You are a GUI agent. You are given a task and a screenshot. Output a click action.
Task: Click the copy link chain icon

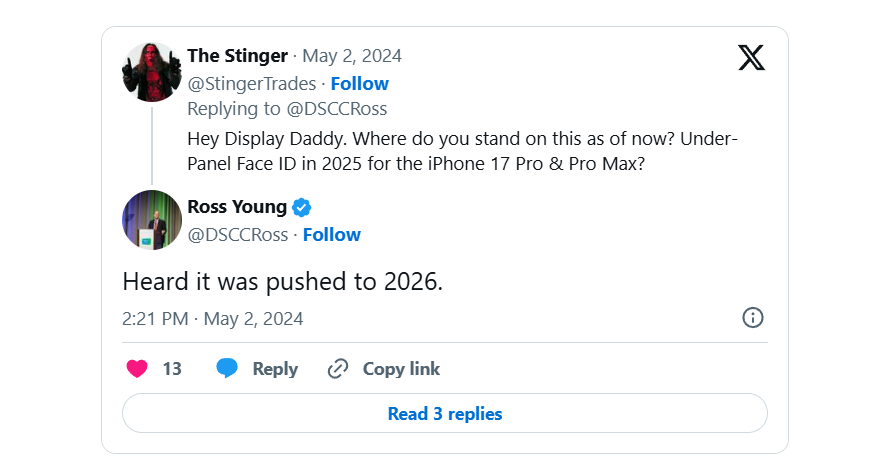338,369
